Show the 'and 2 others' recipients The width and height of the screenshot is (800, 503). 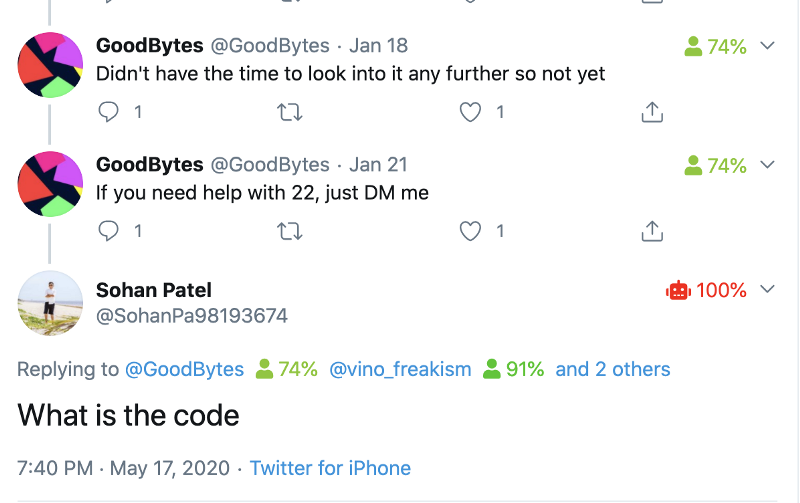coord(613,369)
